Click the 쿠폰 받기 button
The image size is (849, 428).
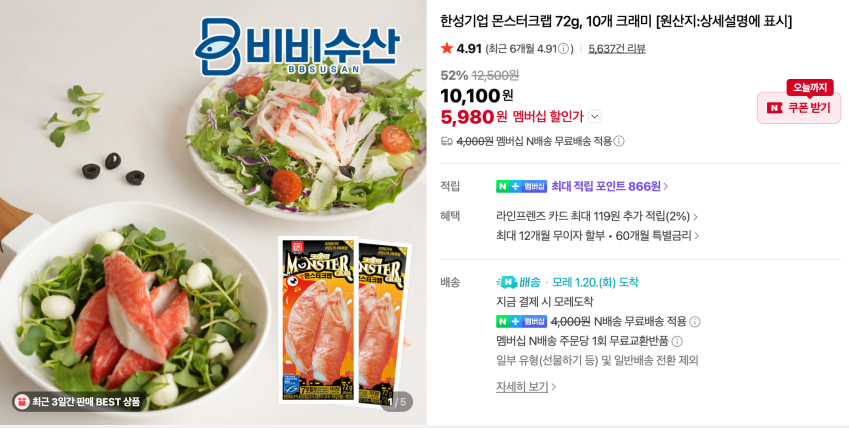pyautogui.click(x=799, y=108)
